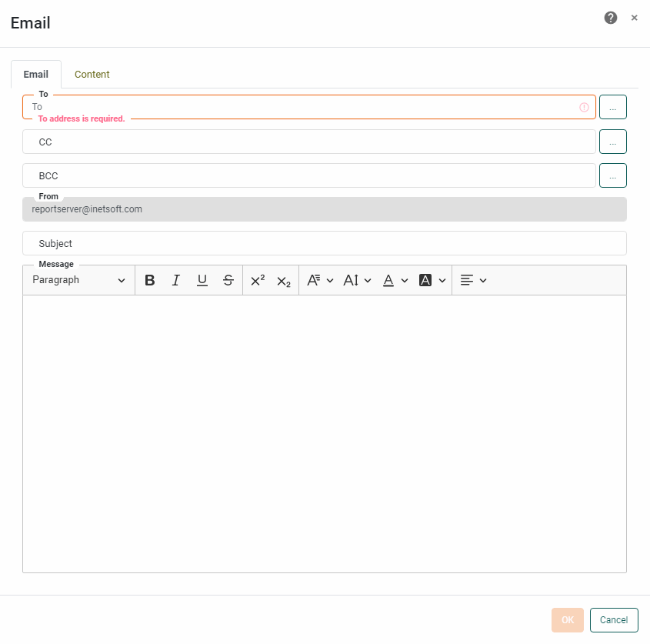This screenshot has height=644, width=650.
Task: Enable subscript formatting
Action: (284, 279)
